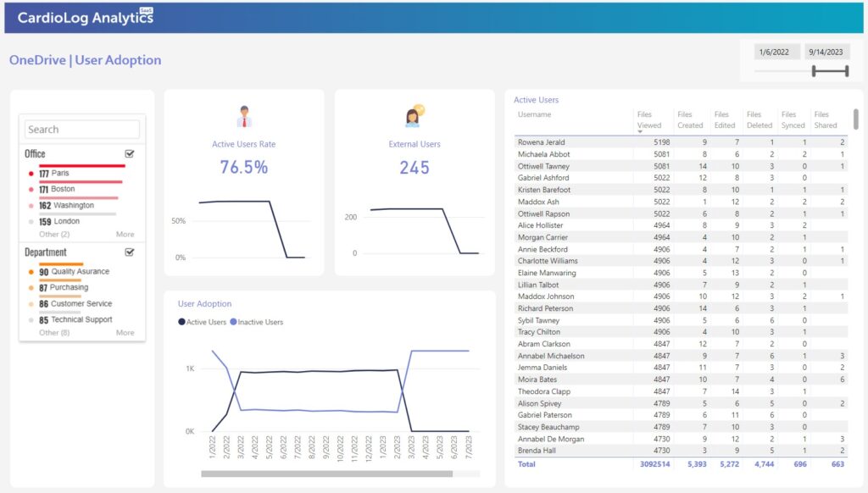
Task: Expand More under the Department list
Action: point(125,332)
